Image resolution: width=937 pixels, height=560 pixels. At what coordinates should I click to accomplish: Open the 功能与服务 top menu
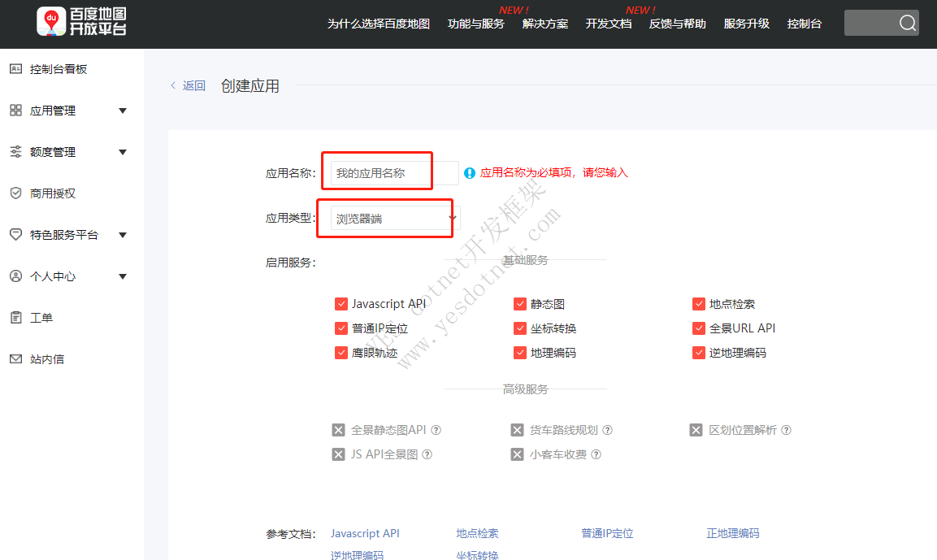point(475,24)
